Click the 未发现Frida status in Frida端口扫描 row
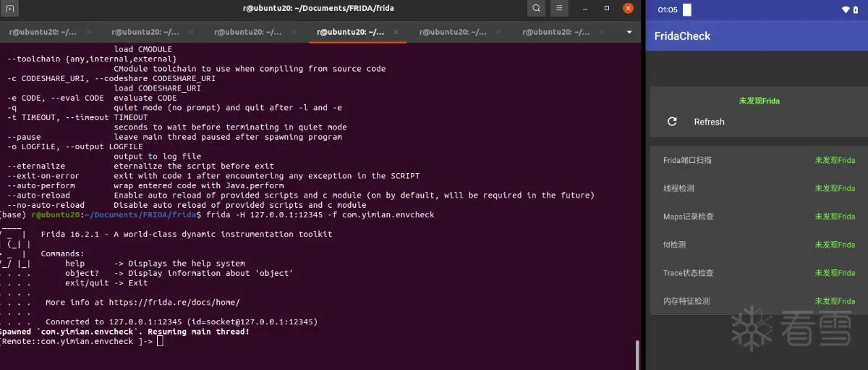The image size is (868, 370). 835,160
